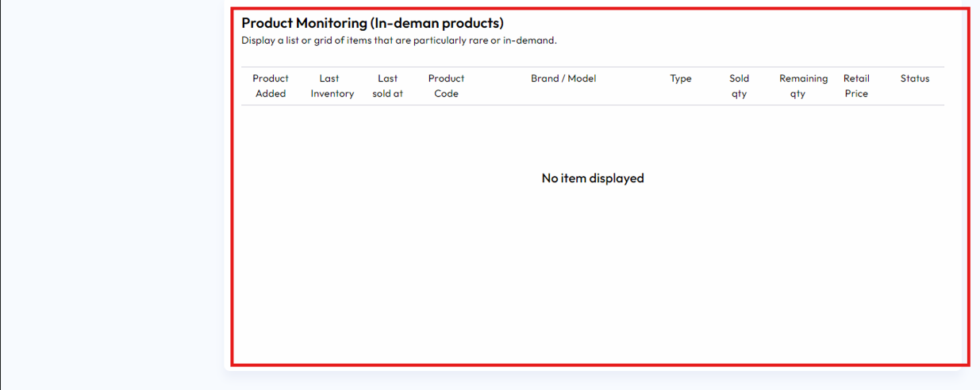Click the Product Code column header
The width and height of the screenshot is (980, 390).
(446, 86)
